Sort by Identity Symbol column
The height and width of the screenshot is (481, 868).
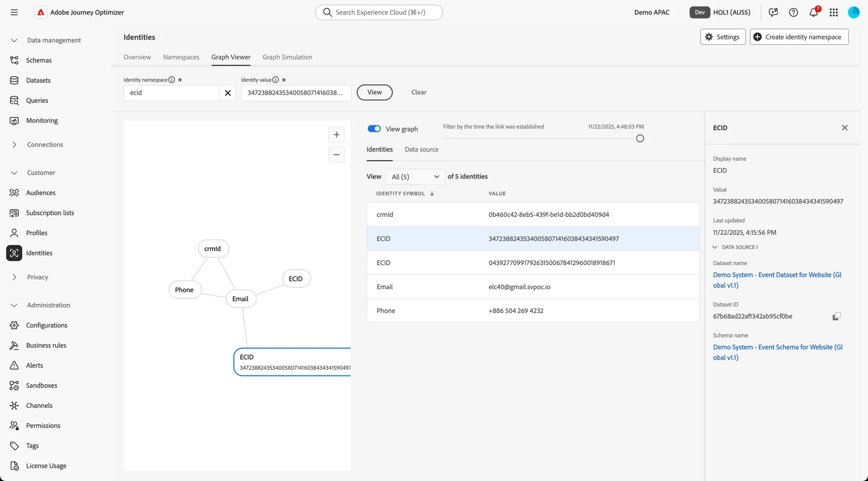(405, 194)
